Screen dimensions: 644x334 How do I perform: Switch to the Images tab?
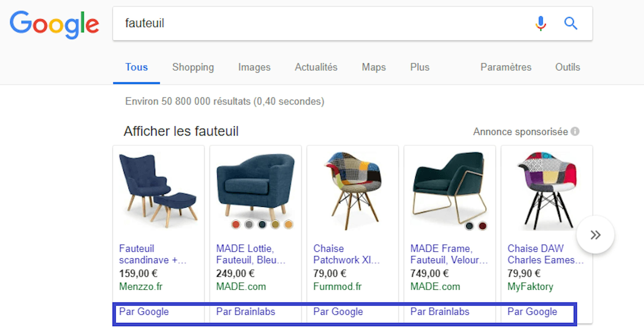254,67
